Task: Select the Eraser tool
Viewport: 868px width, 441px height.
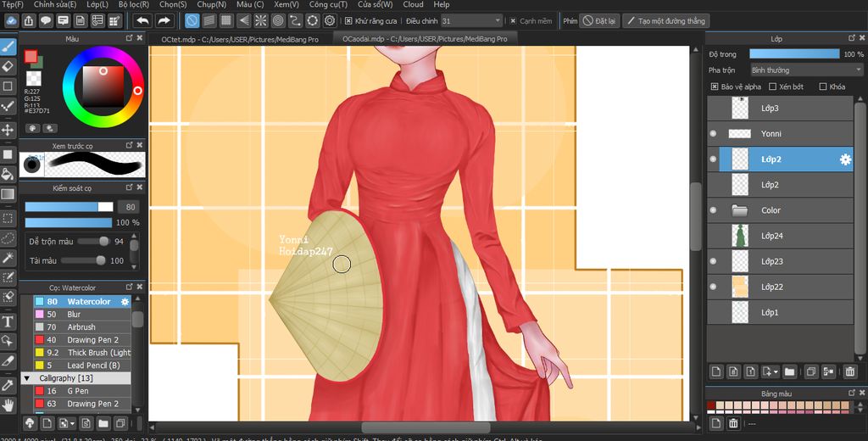Action: [8, 66]
